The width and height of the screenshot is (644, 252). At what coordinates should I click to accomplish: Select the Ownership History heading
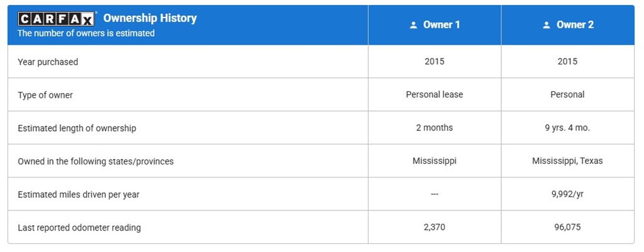pos(150,18)
